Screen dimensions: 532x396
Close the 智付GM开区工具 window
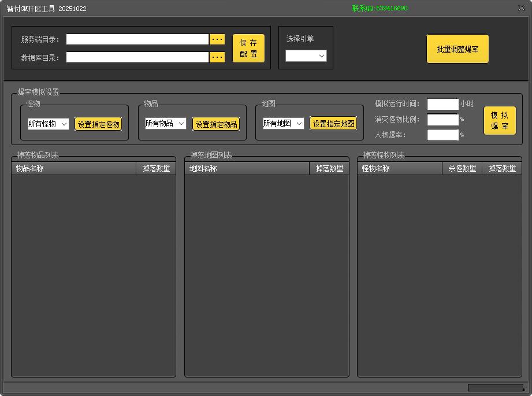pos(522,8)
